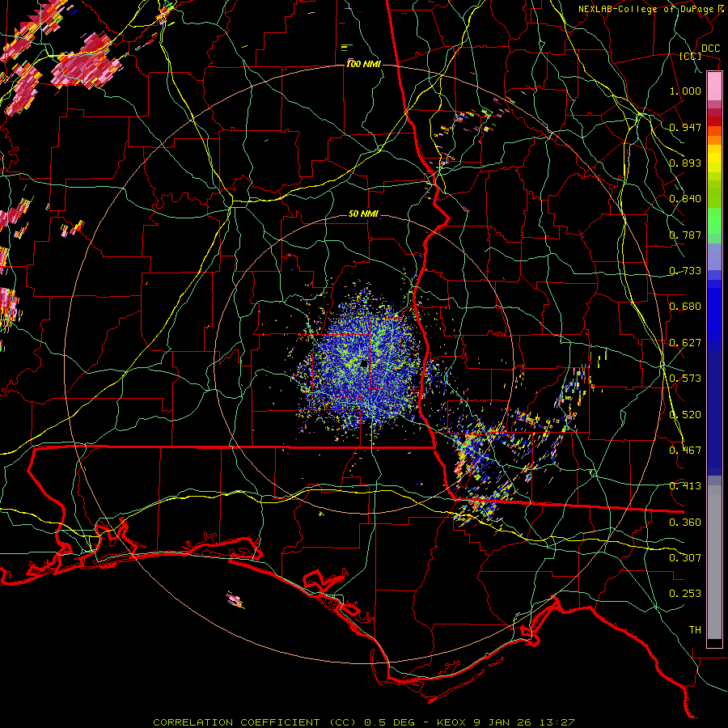Pick the yellow segment of the color bar
Viewport: 728px width, 728px height.
coord(714,159)
